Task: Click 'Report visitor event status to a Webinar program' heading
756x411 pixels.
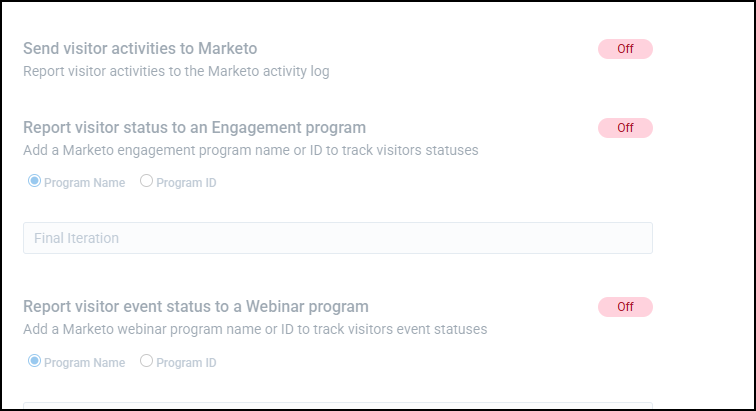Action: point(196,306)
